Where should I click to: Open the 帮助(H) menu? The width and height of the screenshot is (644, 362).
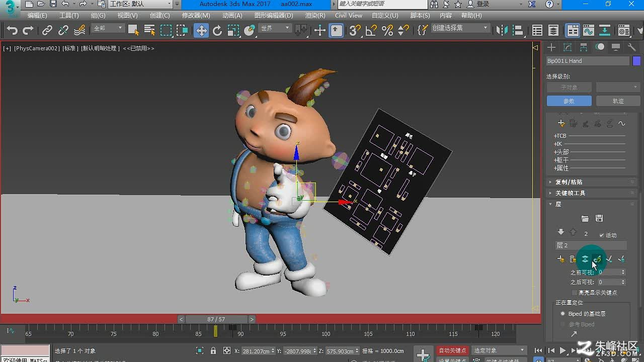pos(471,16)
